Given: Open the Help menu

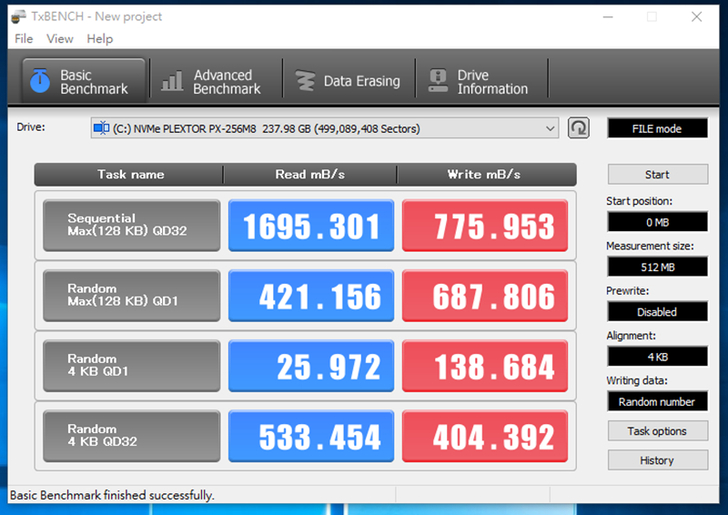Looking at the screenshot, I should click(x=100, y=39).
